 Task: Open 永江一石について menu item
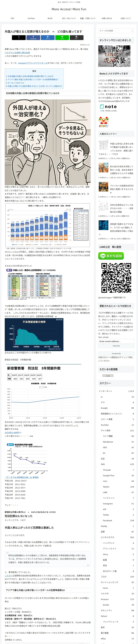pos(69,18)
